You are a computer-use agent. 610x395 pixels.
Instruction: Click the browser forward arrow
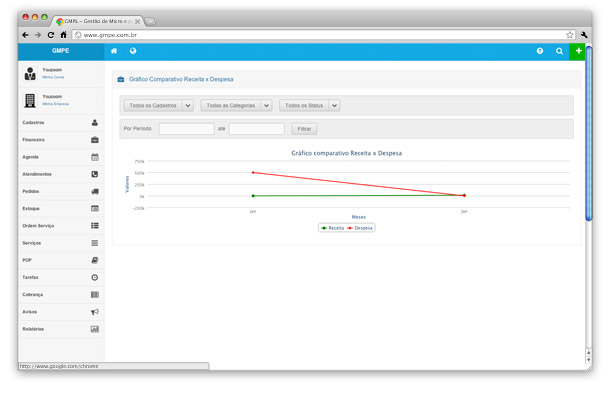[38, 35]
